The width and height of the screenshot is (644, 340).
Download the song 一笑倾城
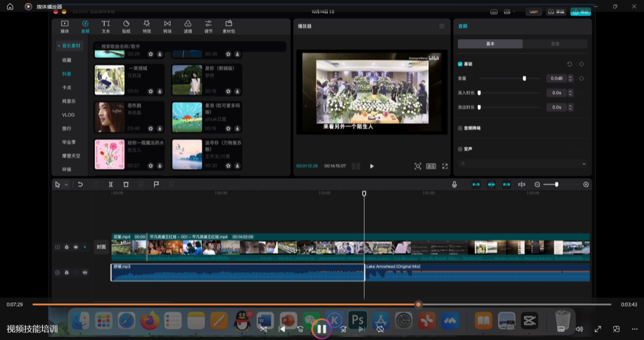point(160,90)
